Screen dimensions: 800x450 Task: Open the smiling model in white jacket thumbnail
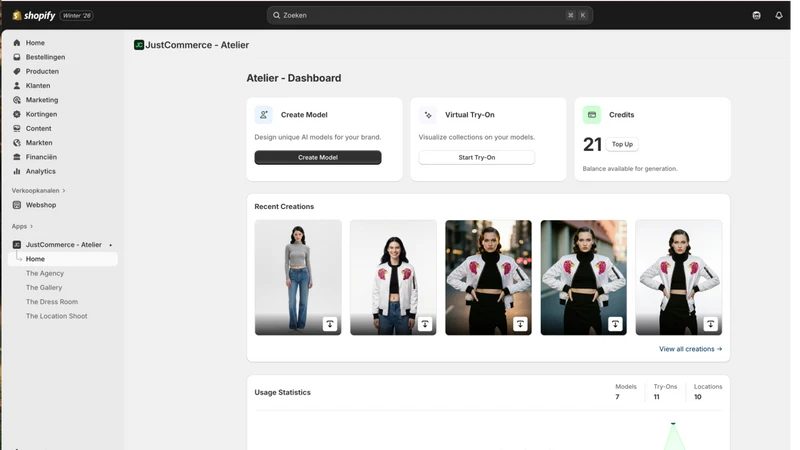[x=393, y=278]
